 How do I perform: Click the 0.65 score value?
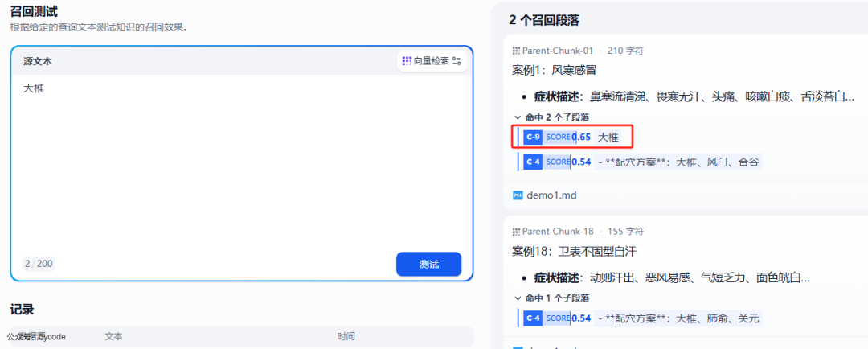click(581, 138)
